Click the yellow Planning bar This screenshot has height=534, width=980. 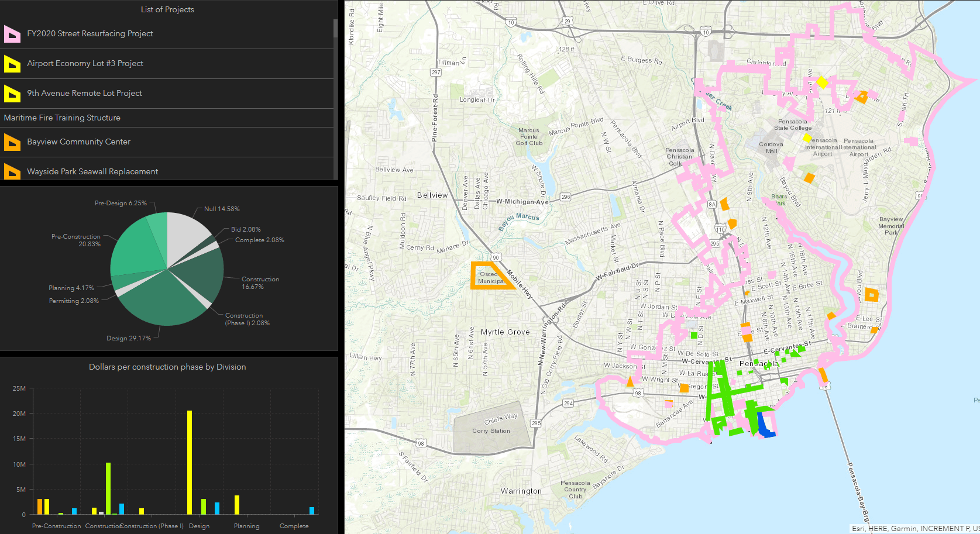[237, 505]
